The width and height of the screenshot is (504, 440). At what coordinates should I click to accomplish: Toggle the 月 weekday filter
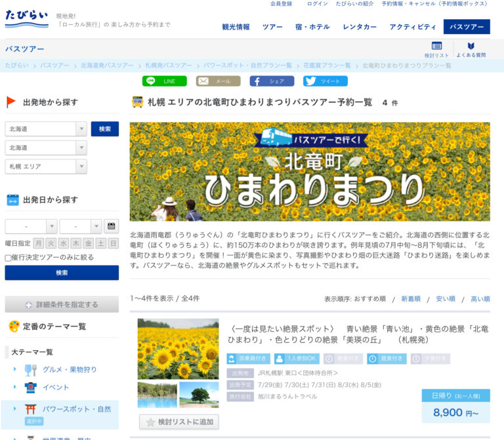(x=39, y=243)
